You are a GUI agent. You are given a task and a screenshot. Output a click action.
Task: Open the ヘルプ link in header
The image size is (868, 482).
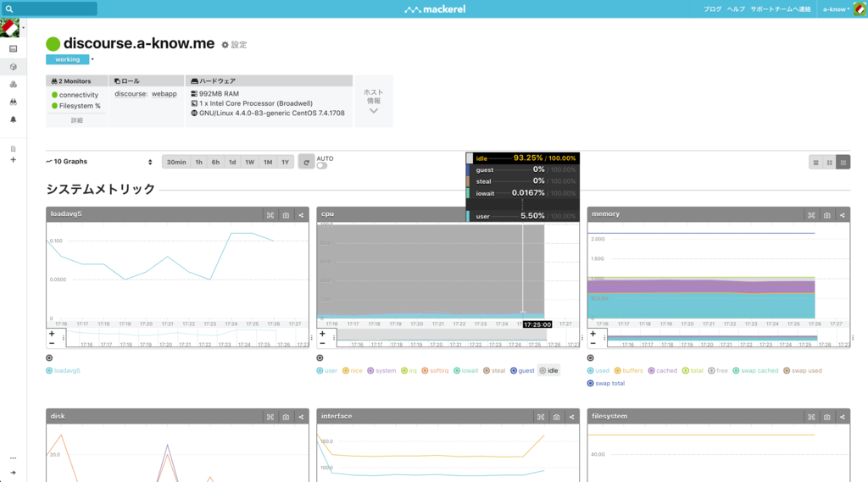tap(736, 8)
